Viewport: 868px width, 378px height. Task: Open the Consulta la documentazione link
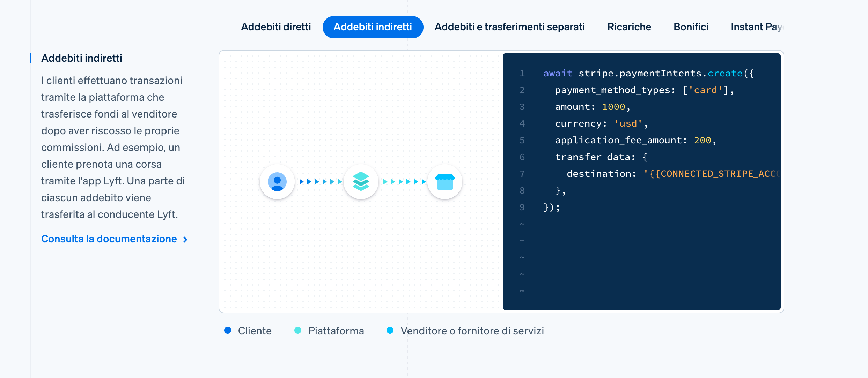click(x=114, y=239)
